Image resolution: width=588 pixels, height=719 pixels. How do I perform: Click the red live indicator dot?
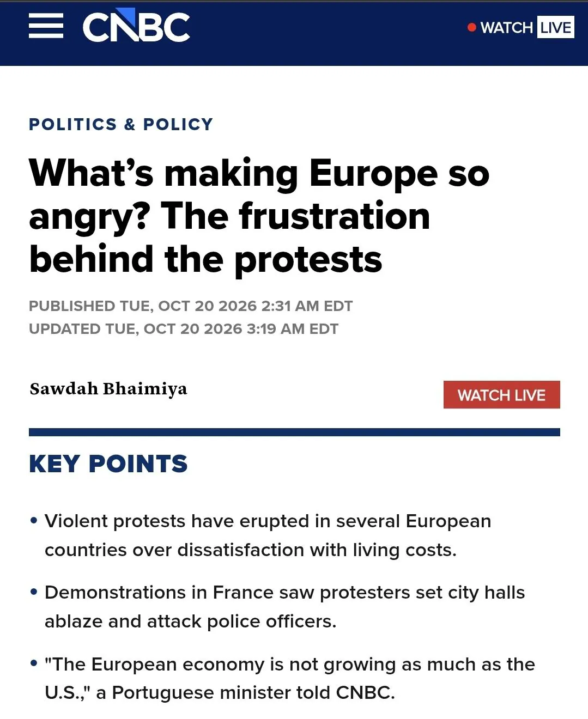[x=472, y=27]
